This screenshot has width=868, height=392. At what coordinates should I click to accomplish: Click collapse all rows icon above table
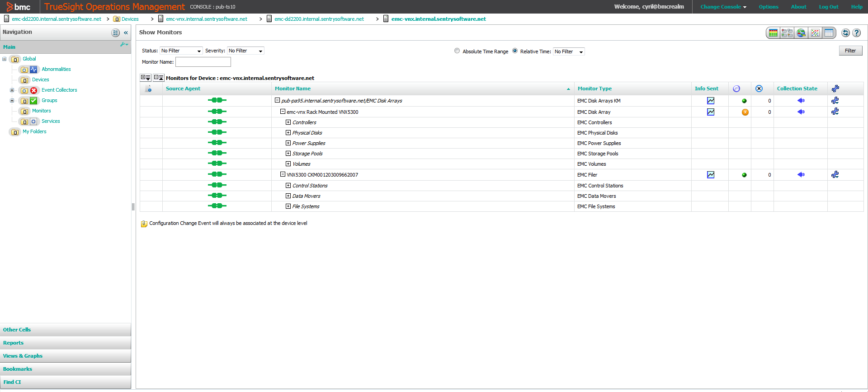point(158,78)
